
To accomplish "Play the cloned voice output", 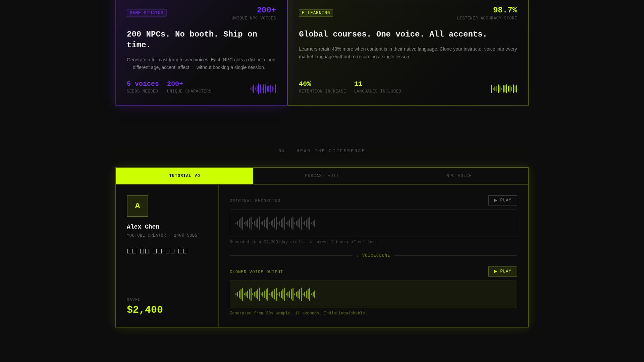I will pyautogui.click(x=502, y=271).
